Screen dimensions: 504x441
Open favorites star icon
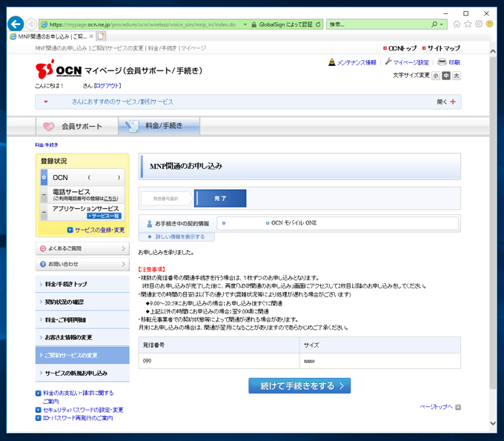pos(468,24)
